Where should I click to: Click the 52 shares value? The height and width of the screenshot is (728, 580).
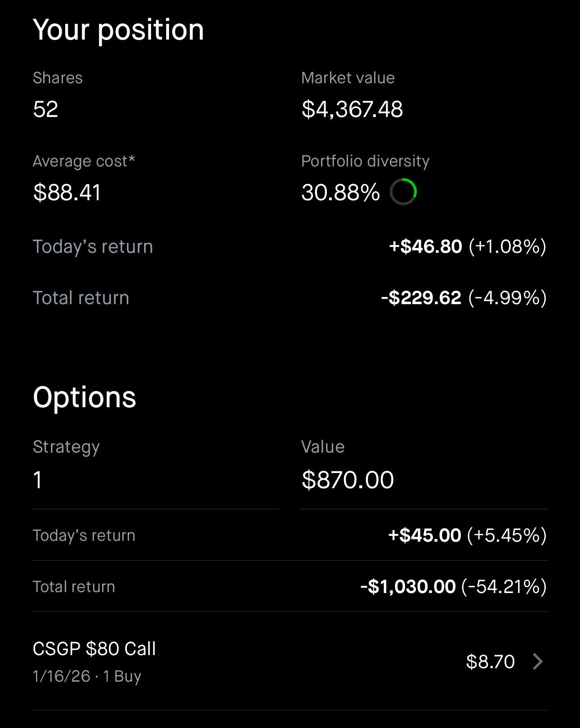[46, 109]
